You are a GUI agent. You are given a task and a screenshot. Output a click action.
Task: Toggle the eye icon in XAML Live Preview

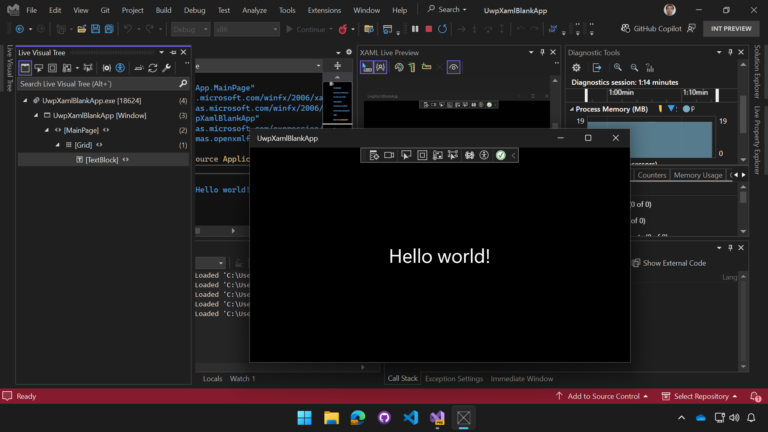pos(454,67)
